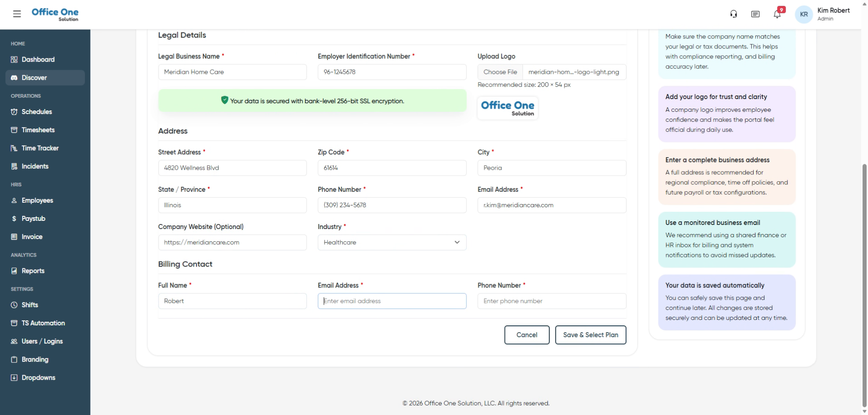Open Branding settings
The image size is (868, 415).
click(35, 359)
